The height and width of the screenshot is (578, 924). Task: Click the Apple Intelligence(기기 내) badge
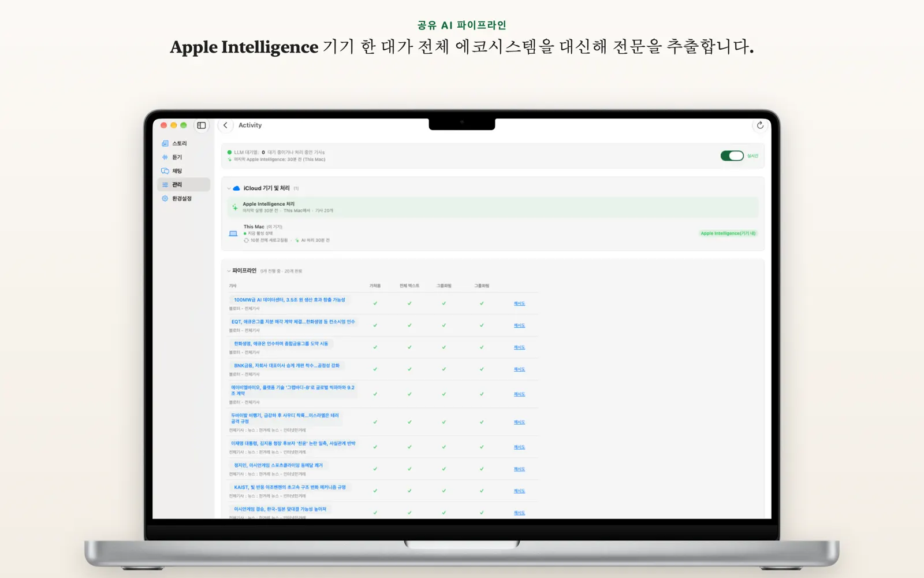pyautogui.click(x=728, y=234)
